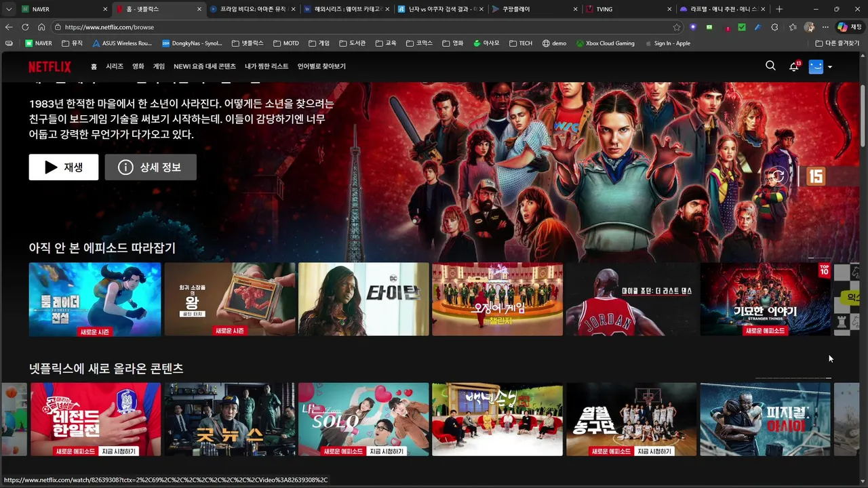The image size is (868, 488).
Task: Open Xbox Cloud Gaming bookmark
Action: coord(605,43)
